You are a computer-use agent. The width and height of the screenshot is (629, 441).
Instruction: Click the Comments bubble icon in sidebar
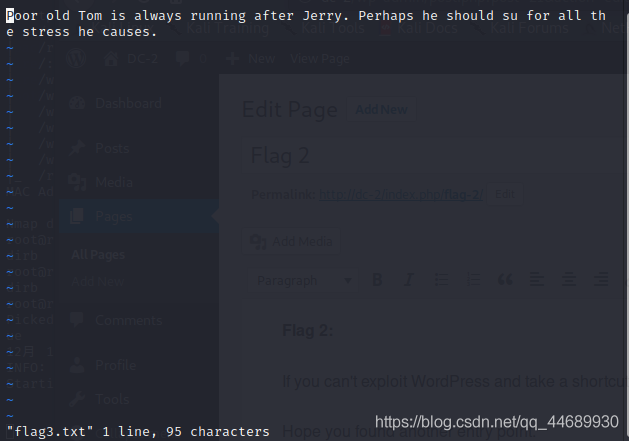pos(77,320)
